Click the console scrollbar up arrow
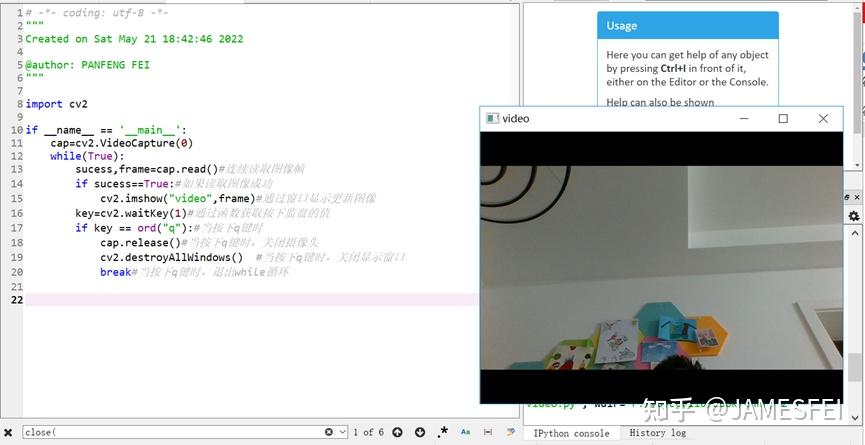The height and width of the screenshot is (445, 865). click(x=856, y=234)
